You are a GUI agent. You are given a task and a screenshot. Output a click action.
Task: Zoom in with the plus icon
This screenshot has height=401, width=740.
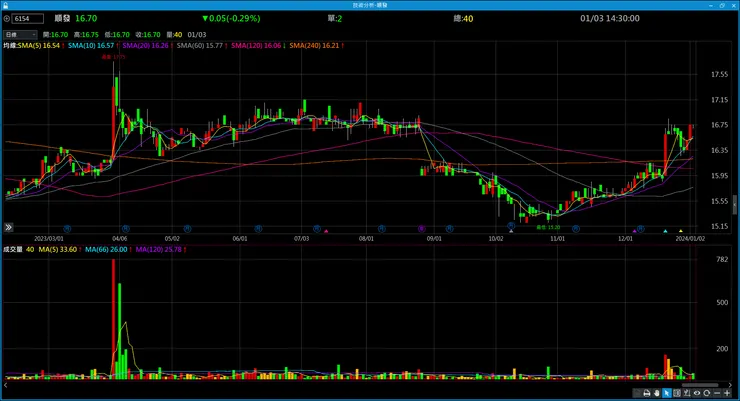[727, 393]
